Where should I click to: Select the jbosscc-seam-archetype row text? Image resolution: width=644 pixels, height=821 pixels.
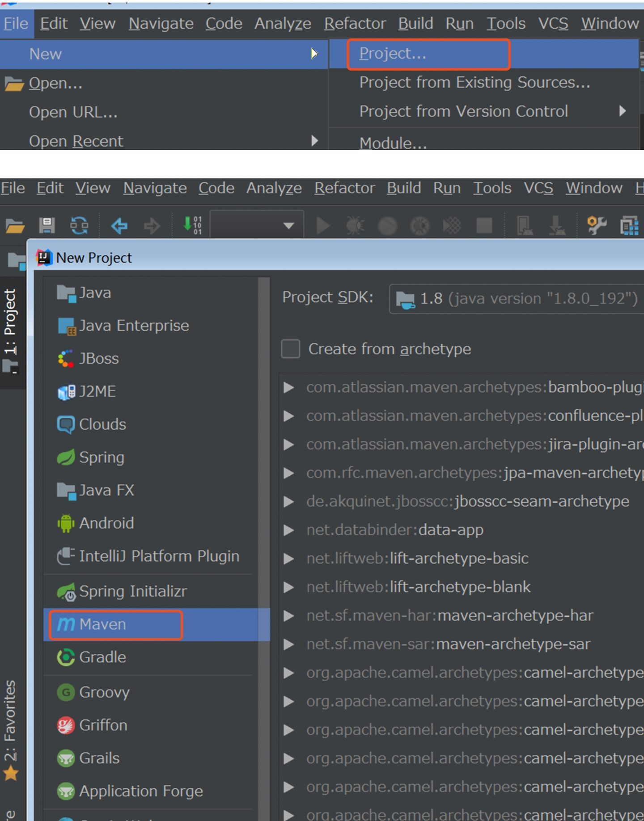pos(468,502)
